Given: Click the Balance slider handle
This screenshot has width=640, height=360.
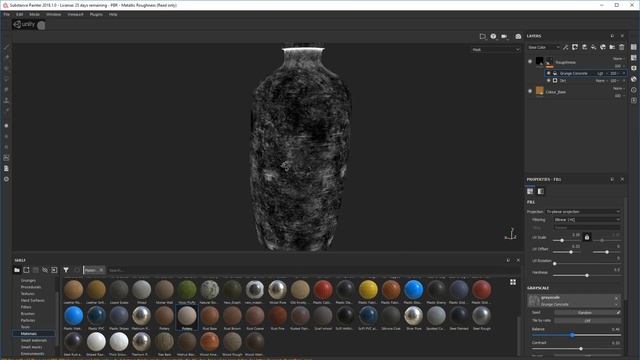Looking at the screenshot, I should pos(572,335).
